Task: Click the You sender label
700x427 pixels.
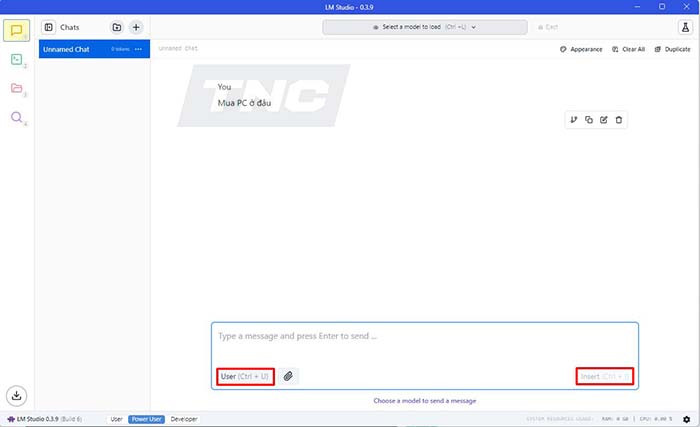Action: tap(224, 87)
